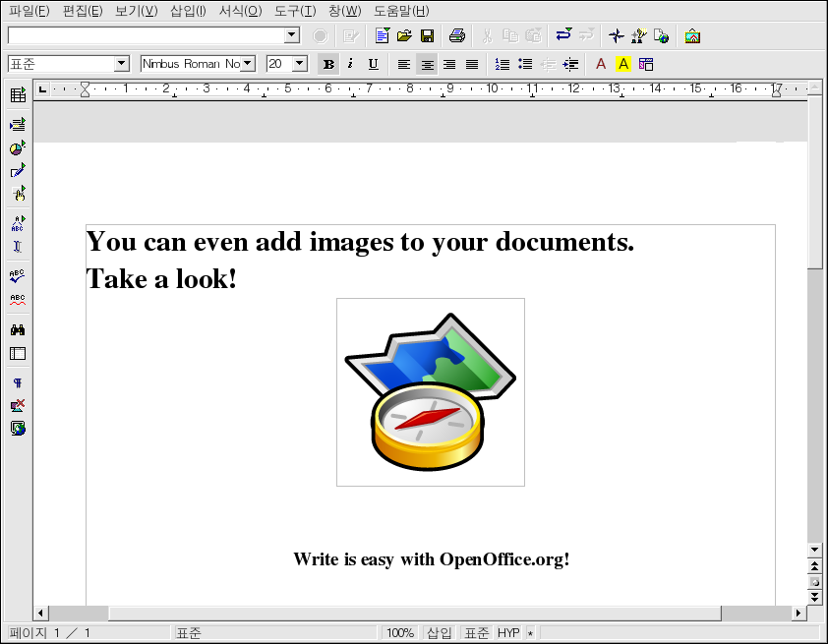This screenshot has width=828, height=644.
Task: Open the Nimbus Roman font name dropdown
Action: point(248,64)
